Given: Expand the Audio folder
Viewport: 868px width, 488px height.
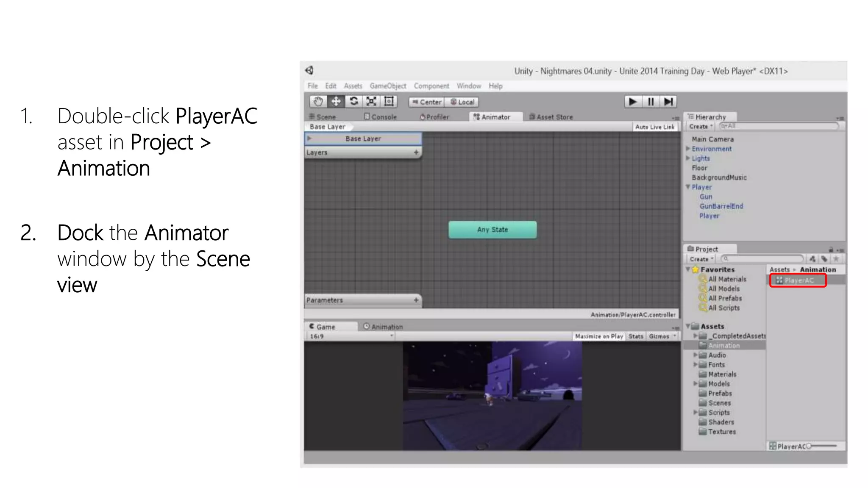Looking at the screenshot, I should 696,355.
